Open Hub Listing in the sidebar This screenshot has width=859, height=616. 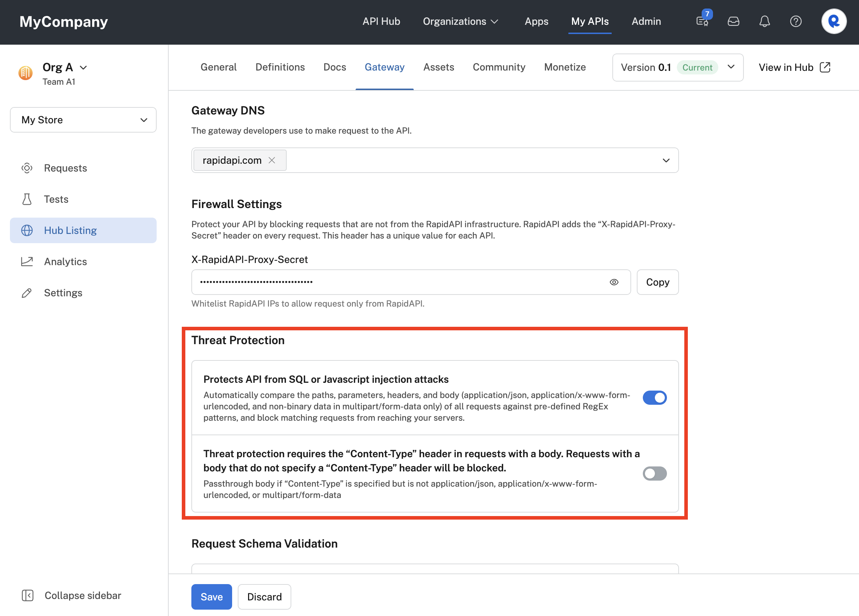83,230
